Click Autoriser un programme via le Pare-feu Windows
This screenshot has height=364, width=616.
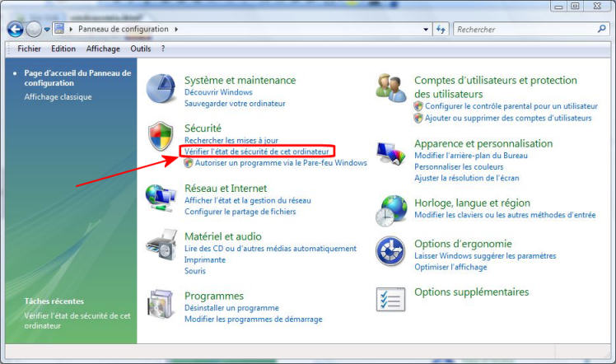(x=281, y=162)
